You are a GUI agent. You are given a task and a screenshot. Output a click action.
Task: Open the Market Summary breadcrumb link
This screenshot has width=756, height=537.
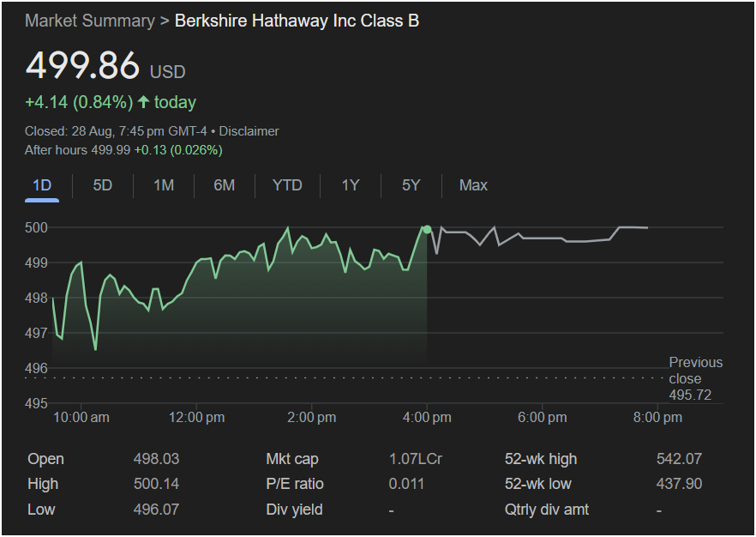[89, 21]
